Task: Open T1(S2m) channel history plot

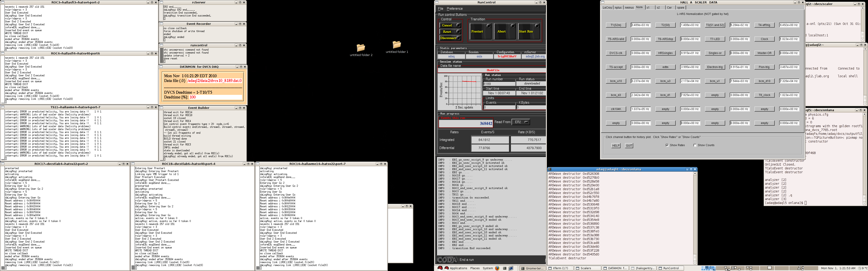Action: coord(616,25)
